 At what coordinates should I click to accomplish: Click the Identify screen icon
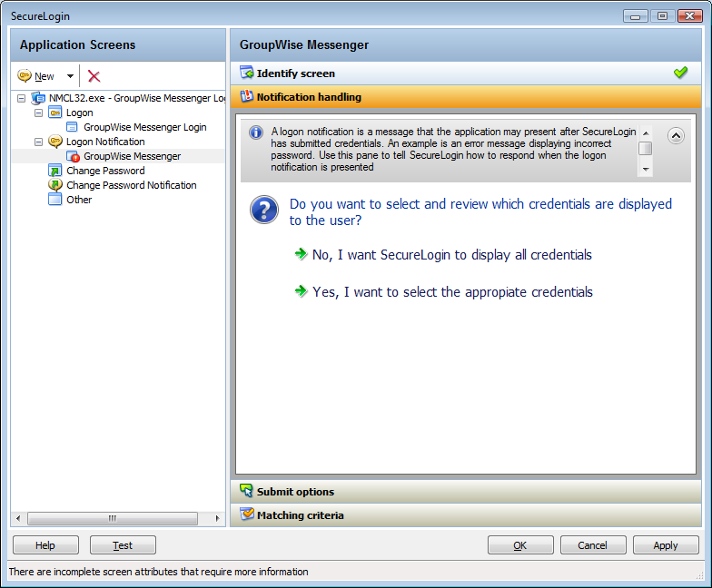pos(247,73)
